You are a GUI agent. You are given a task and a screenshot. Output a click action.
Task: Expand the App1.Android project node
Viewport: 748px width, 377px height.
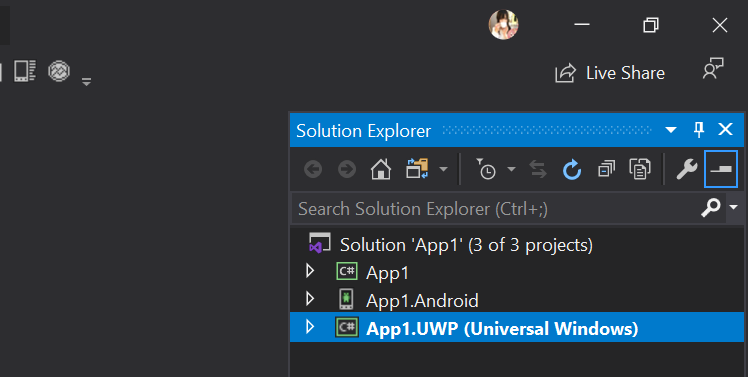(310, 299)
